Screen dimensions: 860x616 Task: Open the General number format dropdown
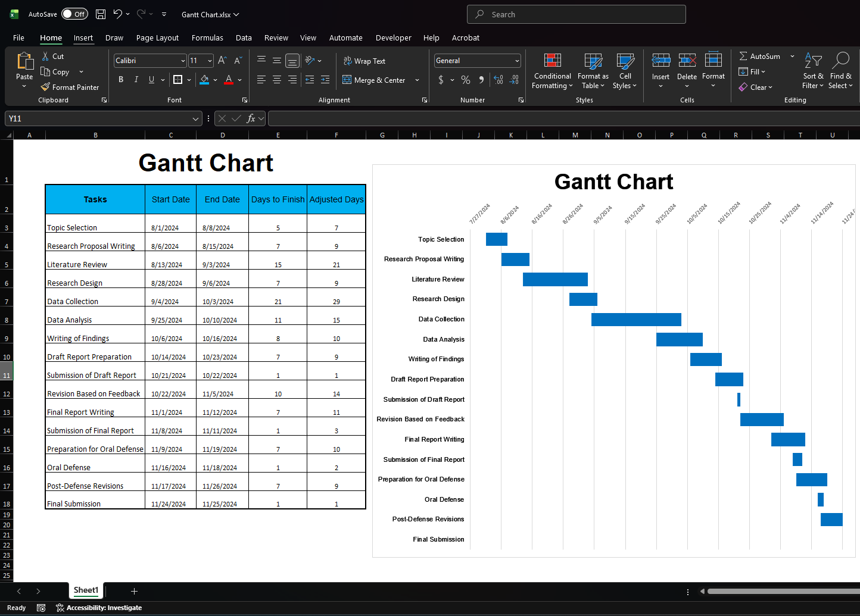pos(516,60)
